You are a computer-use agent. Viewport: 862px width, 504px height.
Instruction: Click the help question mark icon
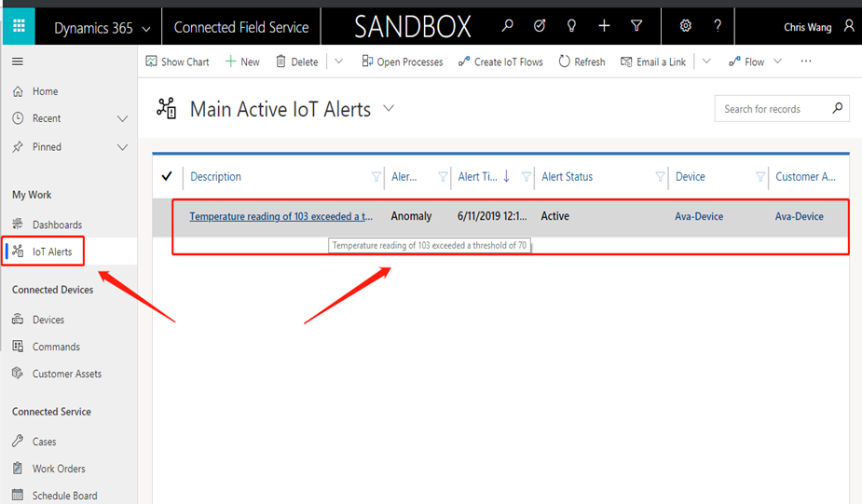pyautogui.click(x=718, y=25)
